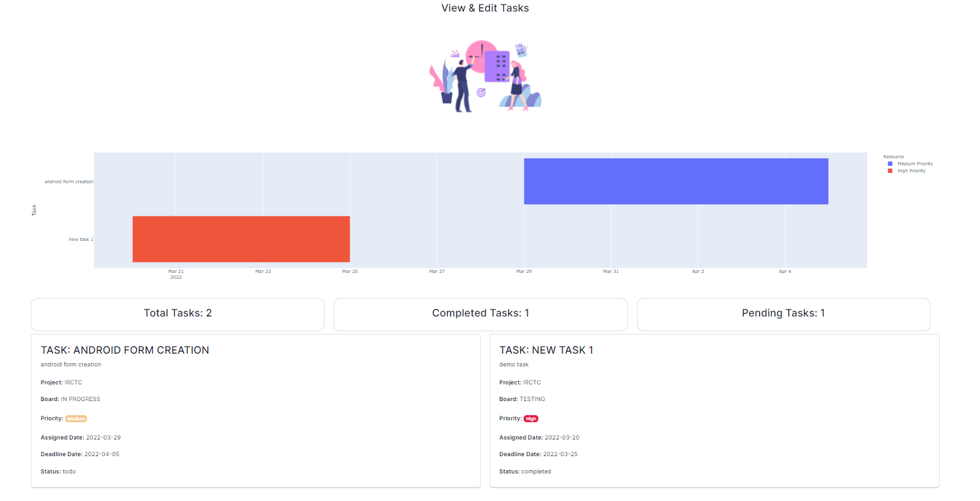Image resolution: width=980 pixels, height=501 pixels.
Task: Click the Medium Priority legend label
Action: pos(915,164)
